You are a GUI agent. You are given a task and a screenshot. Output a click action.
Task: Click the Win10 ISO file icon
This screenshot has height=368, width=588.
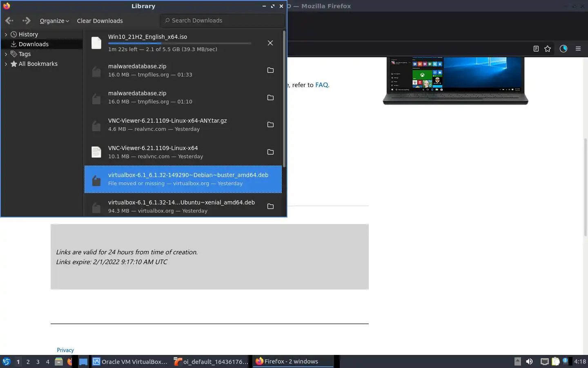(96, 43)
